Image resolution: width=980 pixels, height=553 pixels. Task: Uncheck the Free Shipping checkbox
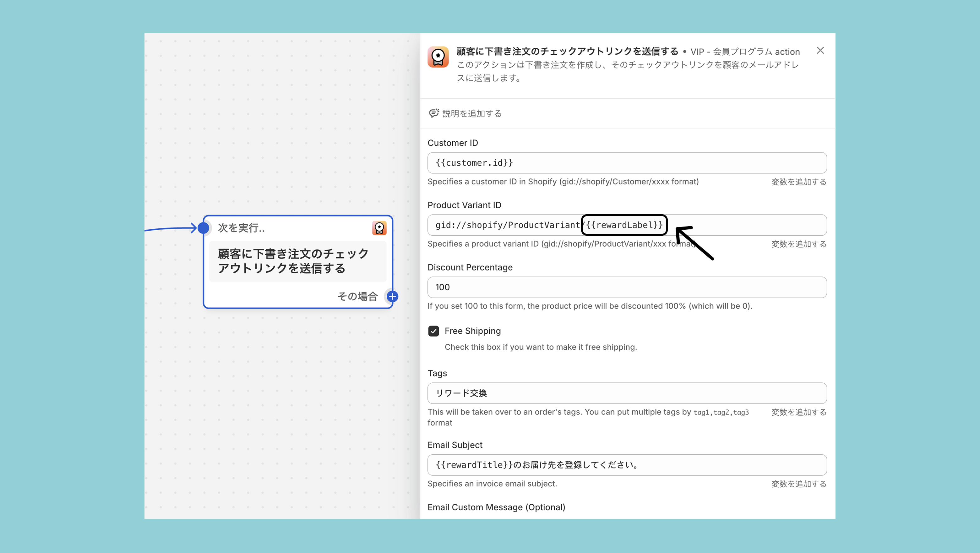pyautogui.click(x=433, y=331)
